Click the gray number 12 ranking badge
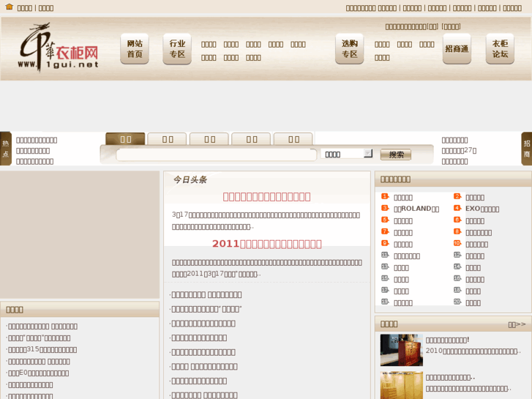This screenshot has width=532, height=399. tap(457, 255)
